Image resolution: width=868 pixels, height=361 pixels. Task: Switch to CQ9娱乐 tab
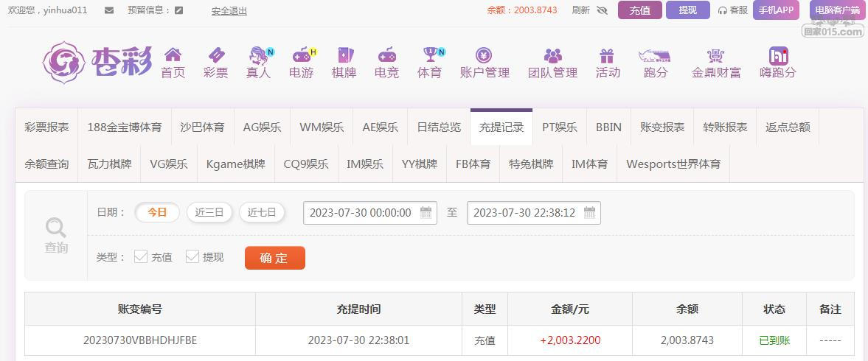pyautogui.click(x=306, y=164)
